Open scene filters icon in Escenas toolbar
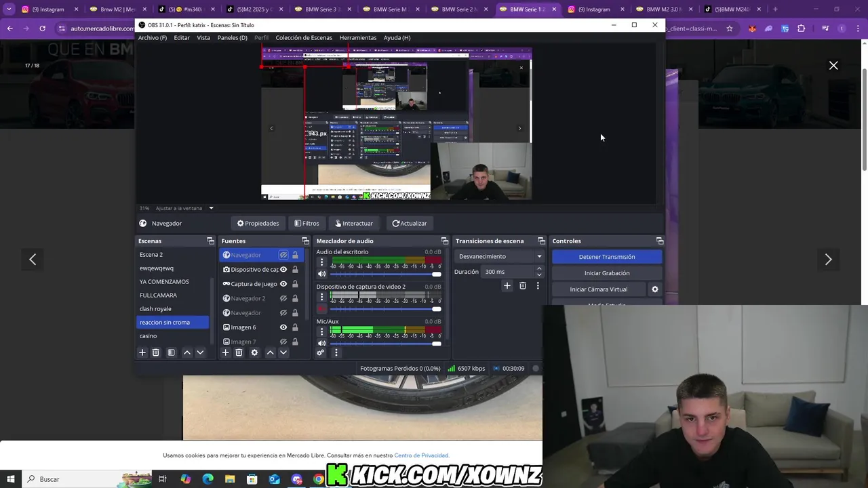This screenshot has width=868, height=488. click(x=171, y=352)
